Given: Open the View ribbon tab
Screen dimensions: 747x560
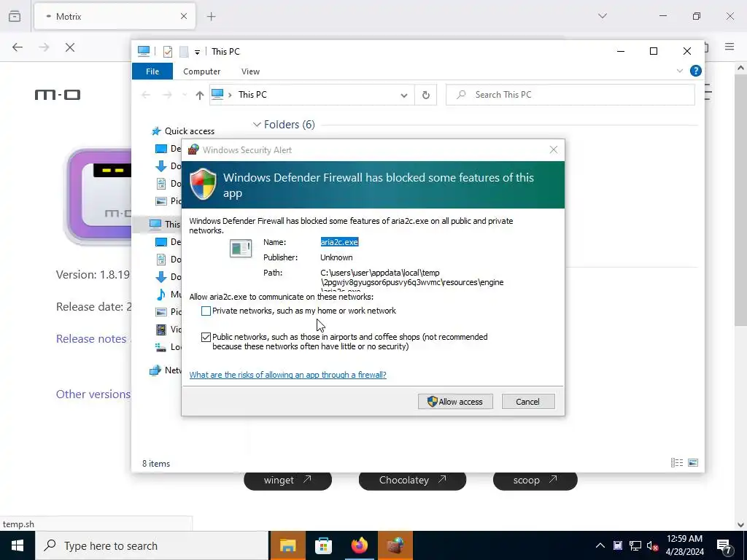Looking at the screenshot, I should coord(250,71).
